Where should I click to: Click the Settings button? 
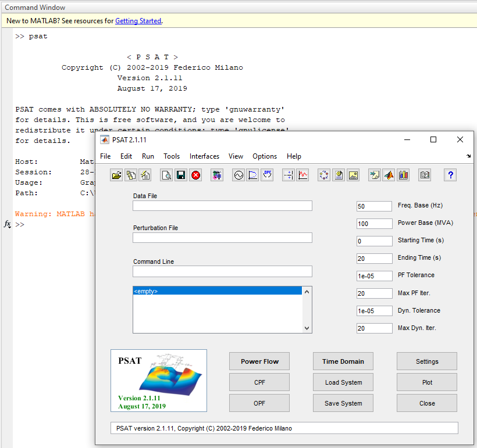(x=427, y=361)
